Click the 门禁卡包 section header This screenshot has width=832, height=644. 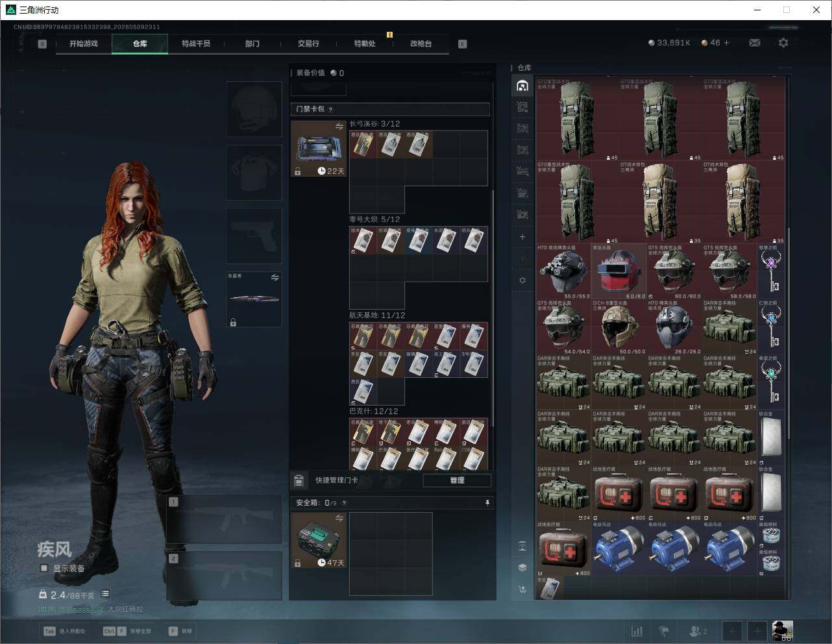391,110
